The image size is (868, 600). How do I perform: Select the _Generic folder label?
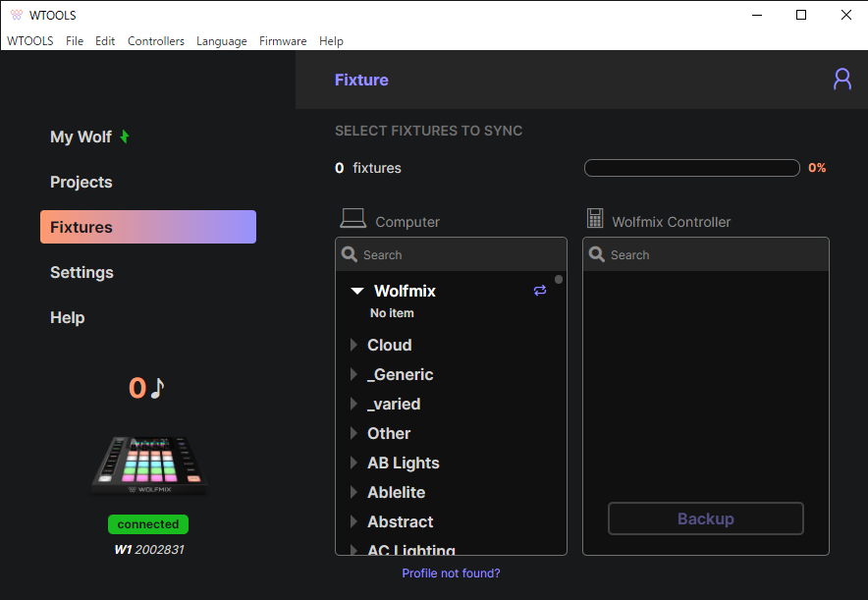[401, 375]
